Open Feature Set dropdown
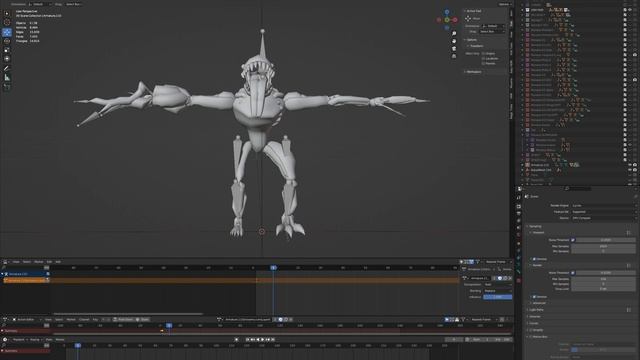The height and width of the screenshot is (360, 640). point(603,212)
